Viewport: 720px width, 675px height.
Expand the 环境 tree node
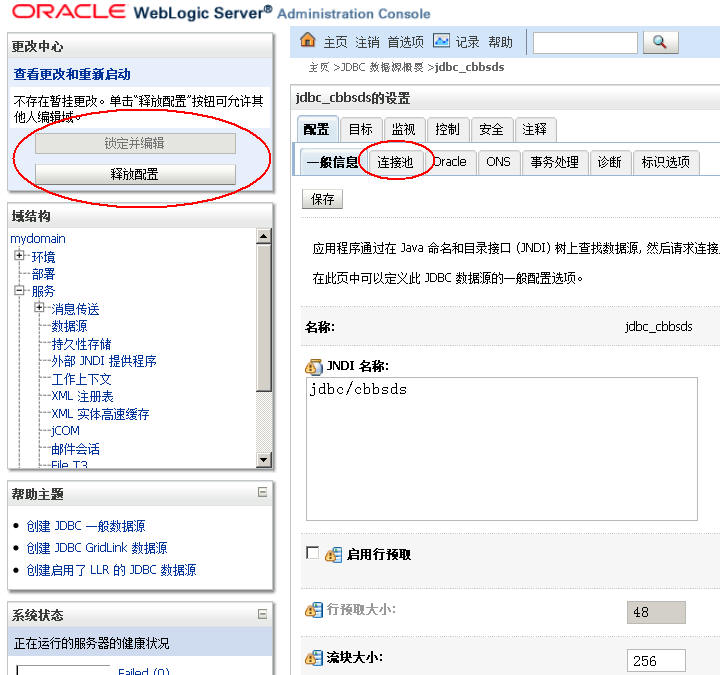[x=19, y=255]
